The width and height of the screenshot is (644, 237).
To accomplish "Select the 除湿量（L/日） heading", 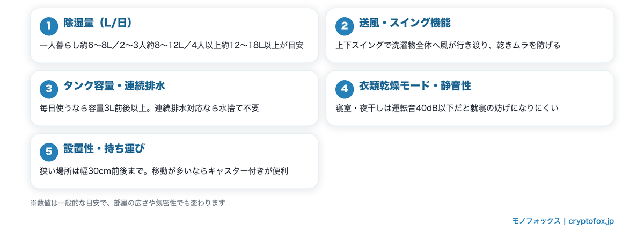I will [x=97, y=23].
